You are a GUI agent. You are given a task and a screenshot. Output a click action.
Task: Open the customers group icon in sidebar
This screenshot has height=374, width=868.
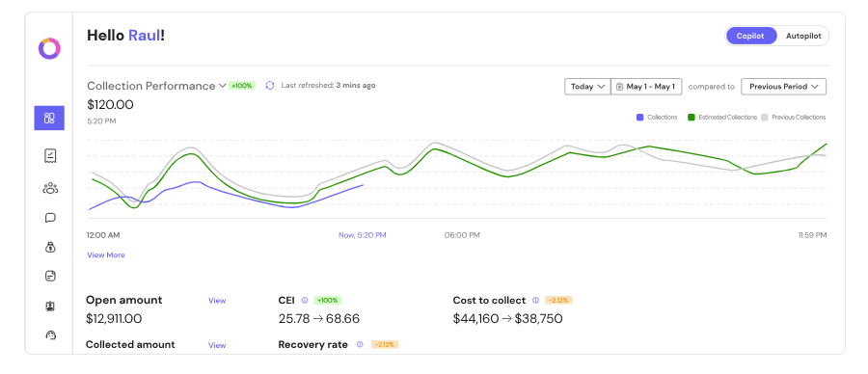tap(50, 188)
